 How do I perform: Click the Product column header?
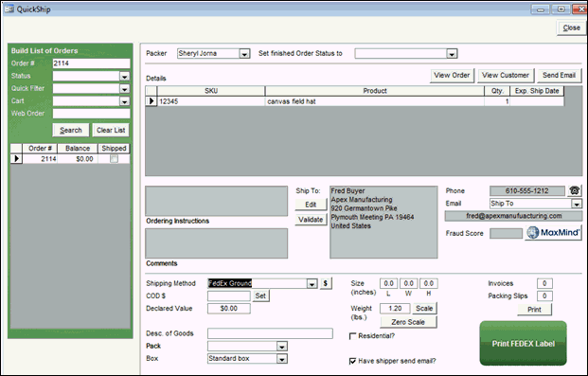[375, 91]
